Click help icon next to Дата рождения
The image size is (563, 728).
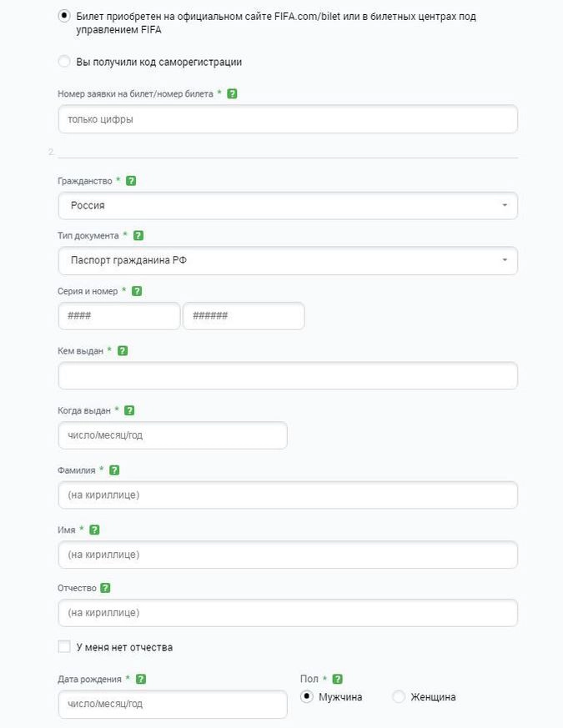click(141, 680)
